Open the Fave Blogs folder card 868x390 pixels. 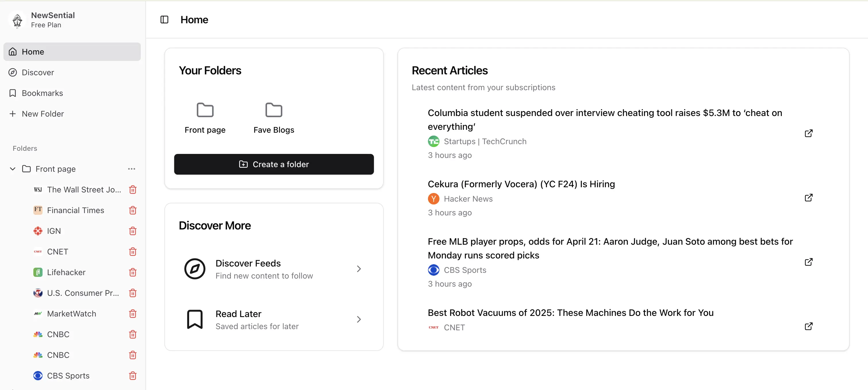pos(274,118)
